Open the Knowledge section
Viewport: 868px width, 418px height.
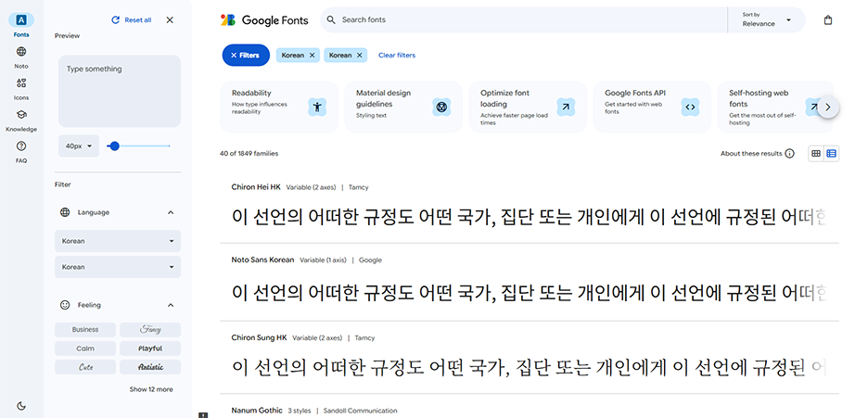pyautogui.click(x=21, y=120)
